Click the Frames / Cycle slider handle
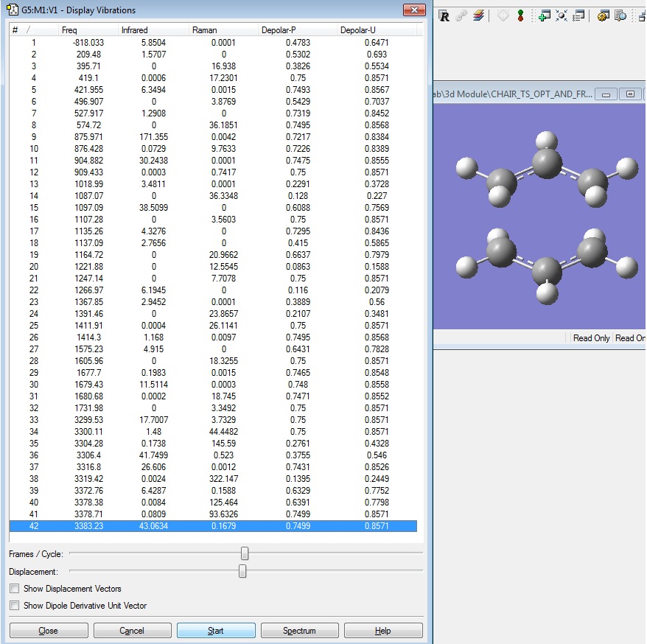This screenshot has height=644, width=647. [x=245, y=553]
